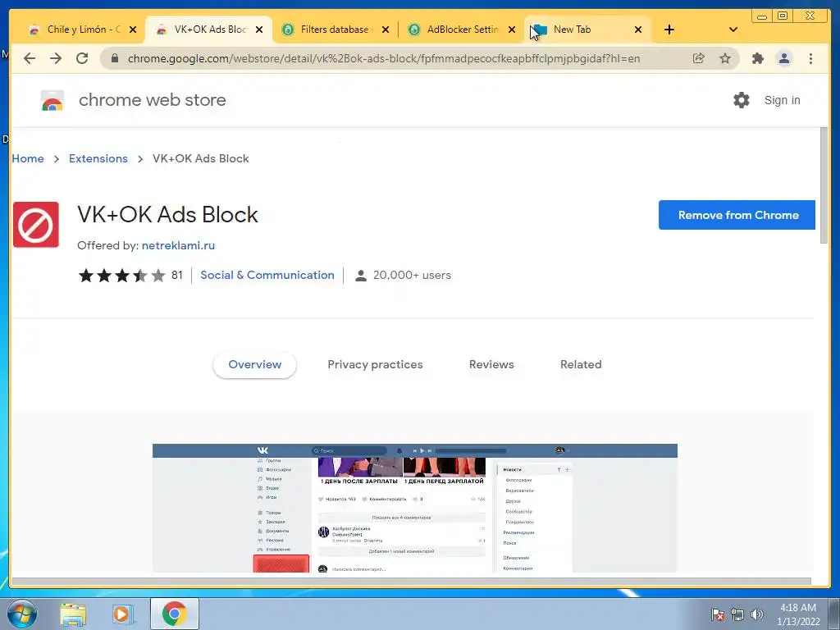The height and width of the screenshot is (630, 840).
Task: Click the VK+OK Ads Block red icon
Action: (x=36, y=225)
